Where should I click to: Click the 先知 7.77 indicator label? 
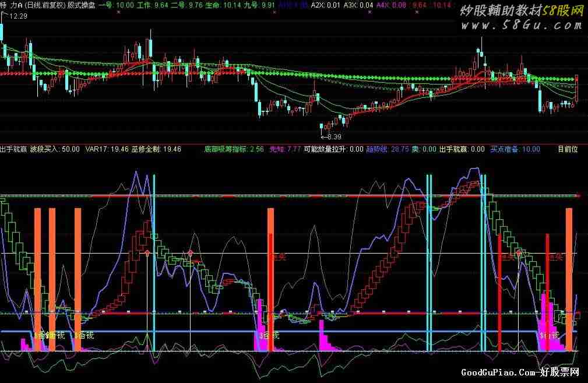(285, 149)
